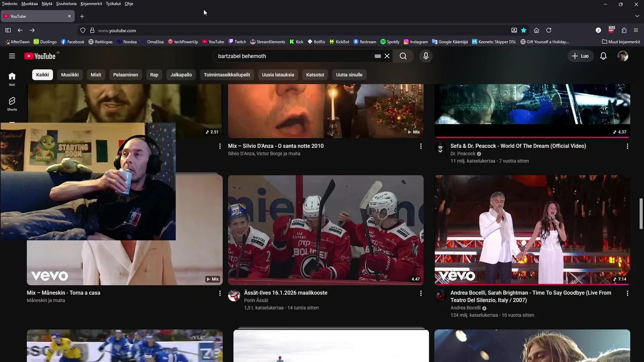The width and height of the screenshot is (644, 362).
Task: Open the browser extensions puzzle icon
Action: (x=624, y=30)
